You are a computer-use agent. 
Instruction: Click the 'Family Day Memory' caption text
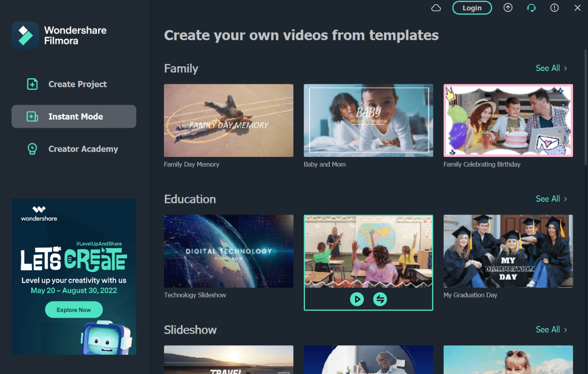192,165
